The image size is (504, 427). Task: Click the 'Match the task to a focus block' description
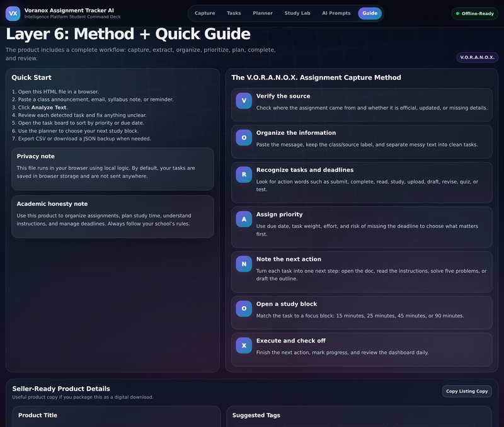click(x=360, y=316)
